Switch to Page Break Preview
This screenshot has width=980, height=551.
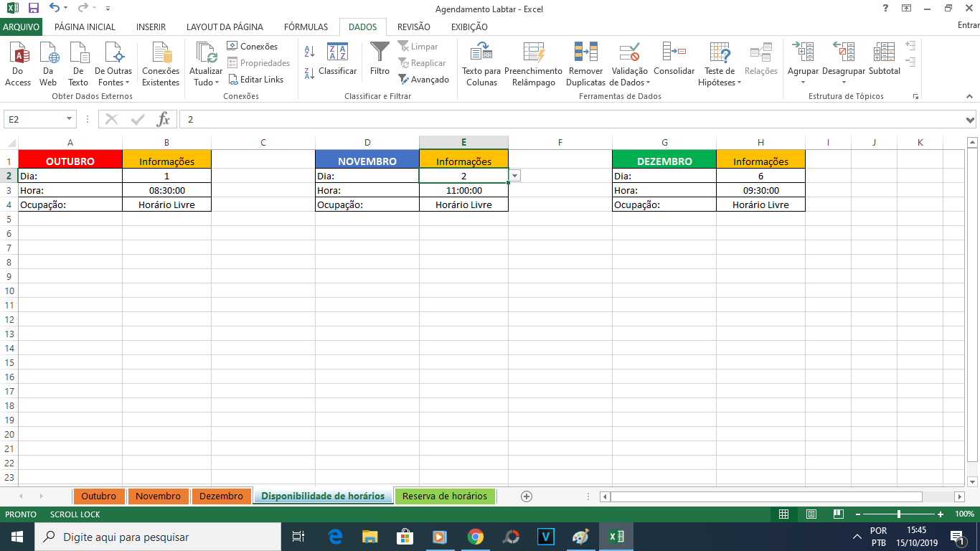pos(839,514)
